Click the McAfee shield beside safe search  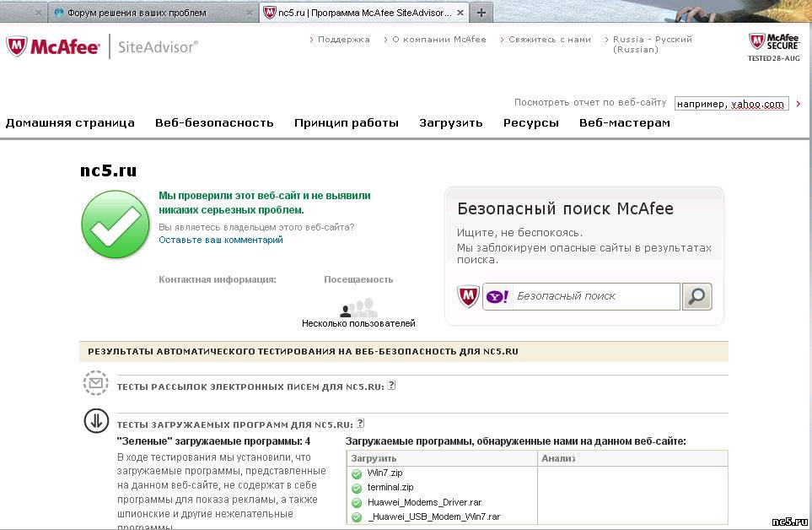coord(468,296)
